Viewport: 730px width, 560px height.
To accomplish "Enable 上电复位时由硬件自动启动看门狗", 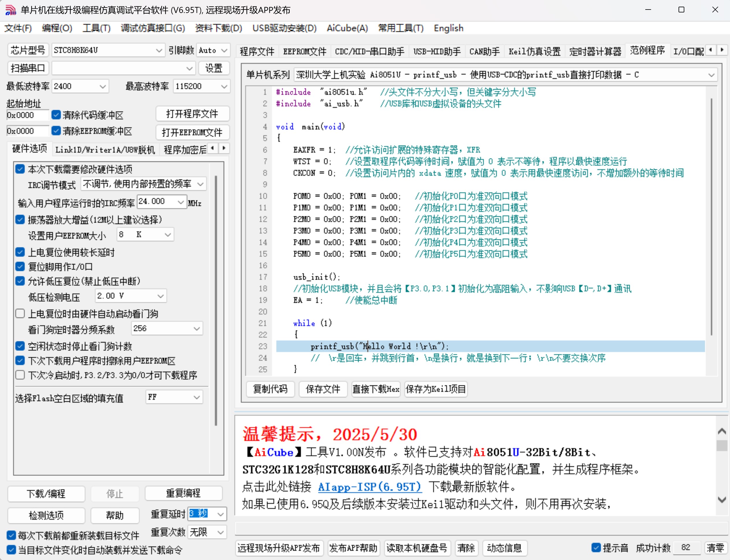I will (x=20, y=313).
